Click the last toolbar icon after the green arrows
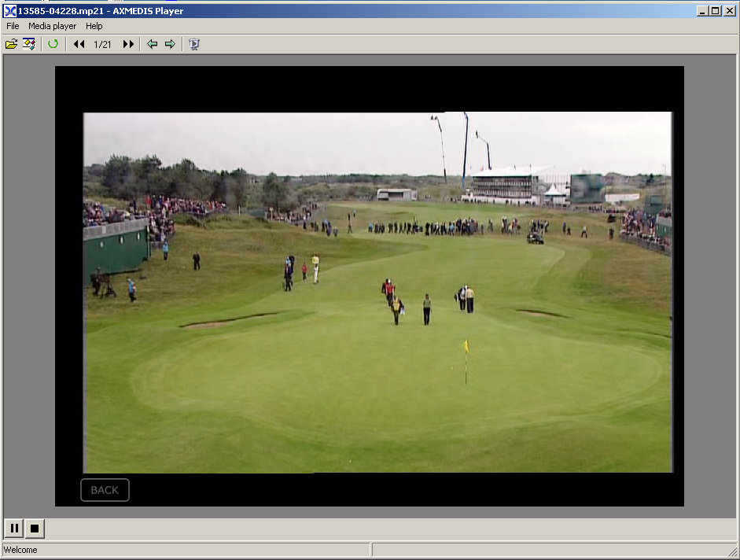Image resolution: width=740 pixels, height=560 pixels. (194, 44)
